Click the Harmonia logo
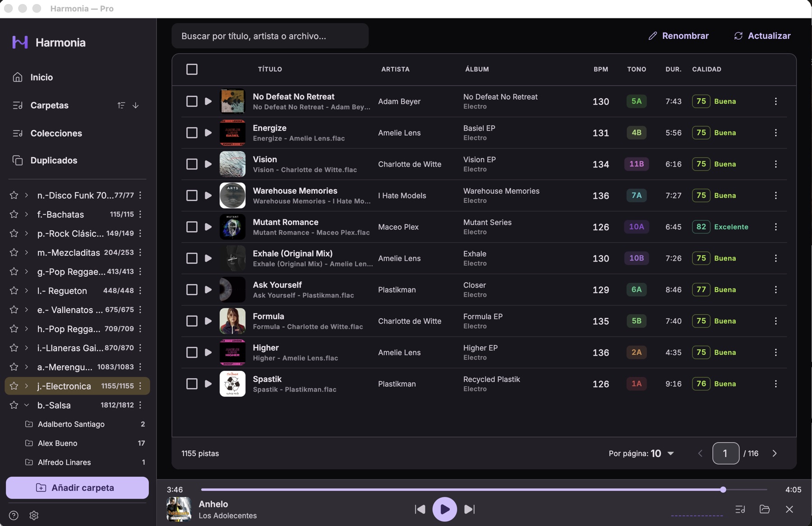The width and height of the screenshot is (812, 526). (20, 42)
